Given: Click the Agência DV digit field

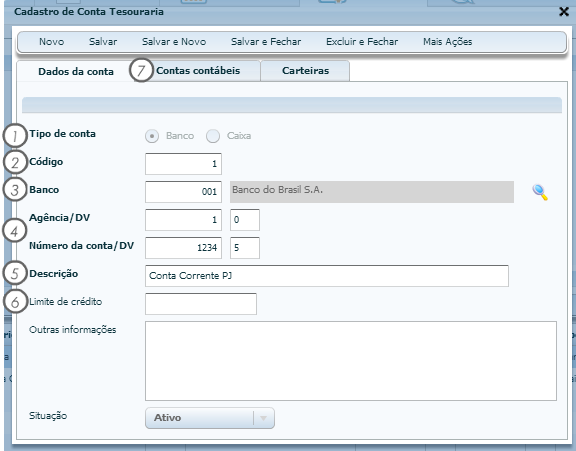Looking at the screenshot, I should [x=245, y=220].
